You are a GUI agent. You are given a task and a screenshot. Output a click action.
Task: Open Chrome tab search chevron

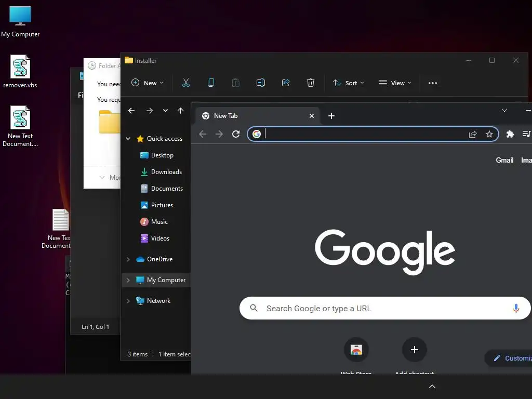504,110
